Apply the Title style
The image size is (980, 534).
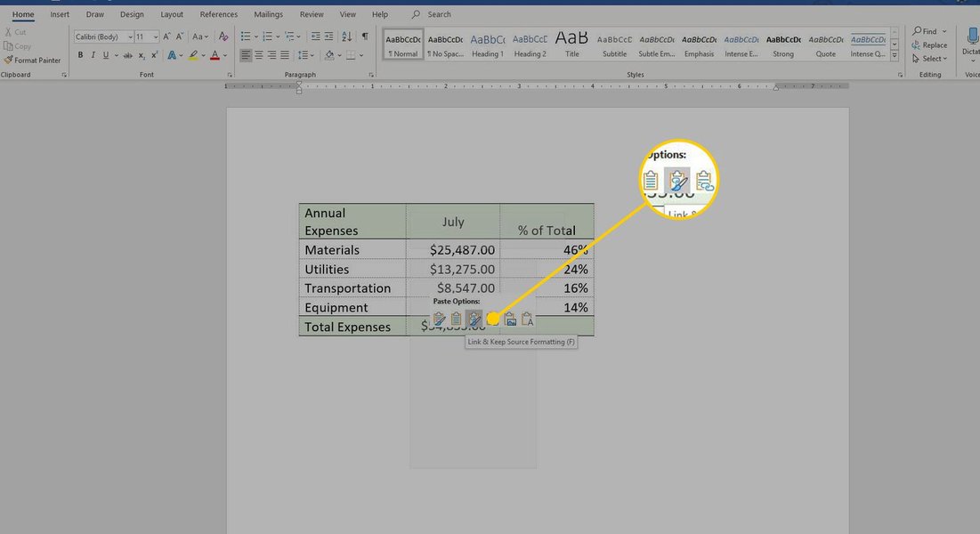571,44
